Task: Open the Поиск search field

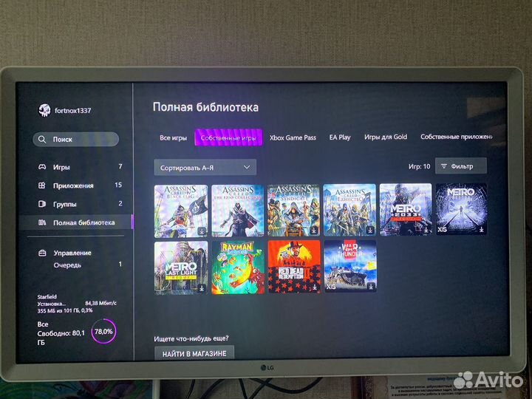Action: coord(75,139)
